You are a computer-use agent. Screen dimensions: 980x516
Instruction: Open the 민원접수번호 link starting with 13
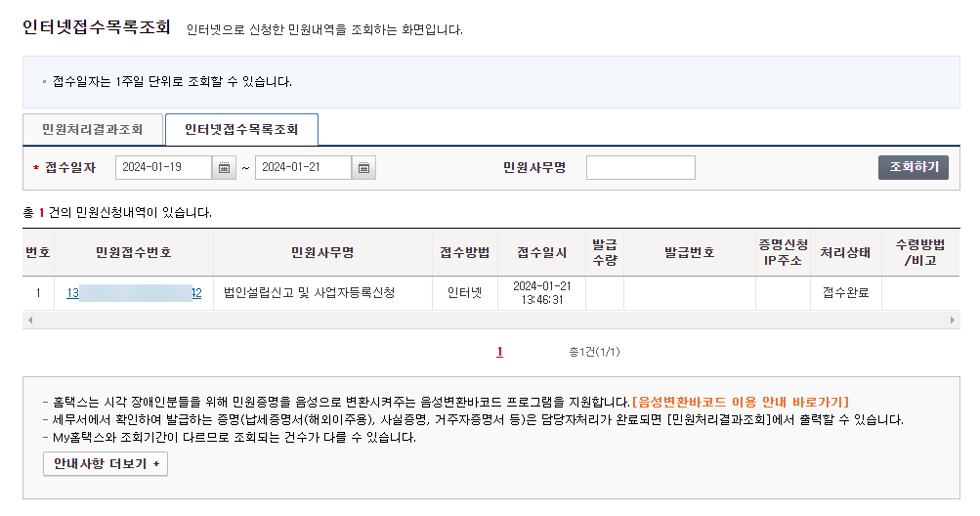134,293
